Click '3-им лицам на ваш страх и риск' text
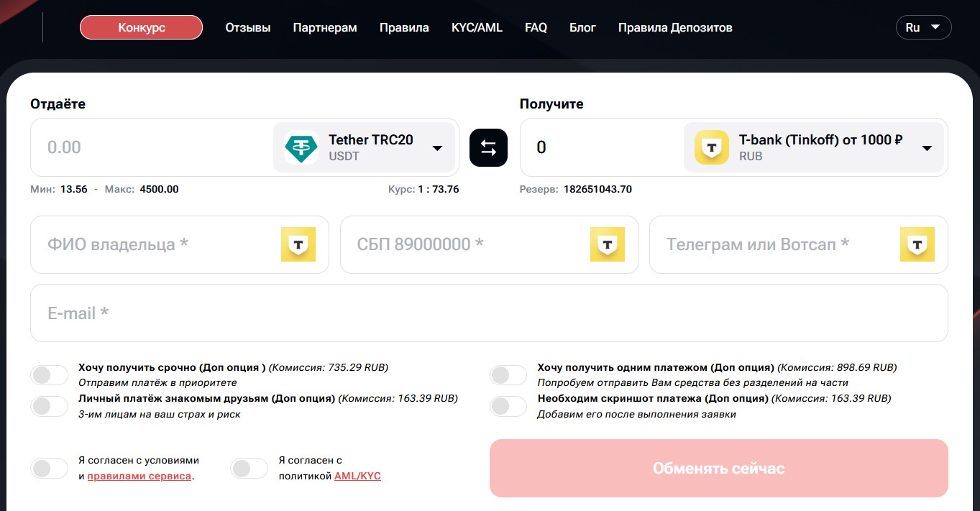Image resolution: width=980 pixels, height=511 pixels. (159, 414)
